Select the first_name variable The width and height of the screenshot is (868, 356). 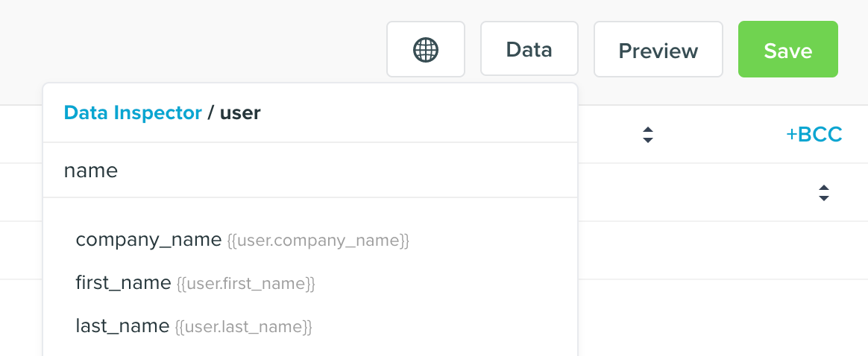pos(123,283)
